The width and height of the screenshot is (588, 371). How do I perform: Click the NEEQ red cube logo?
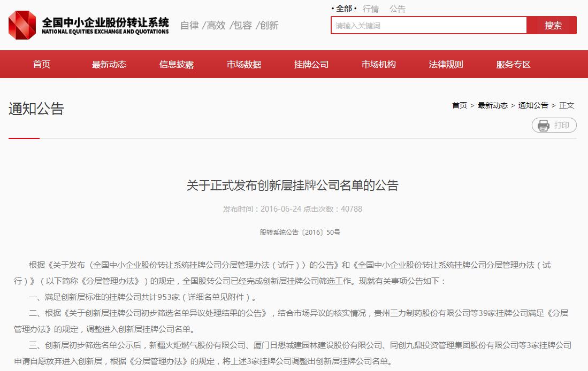pos(22,25)
